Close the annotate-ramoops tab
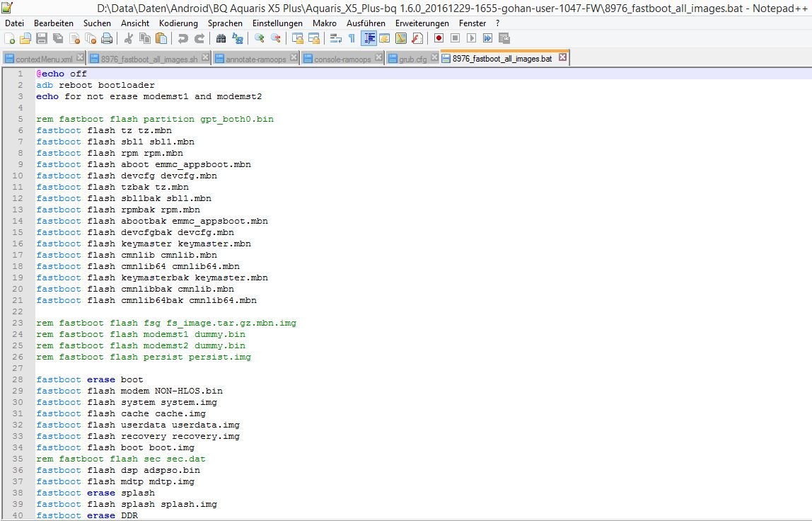 [294, 57]
